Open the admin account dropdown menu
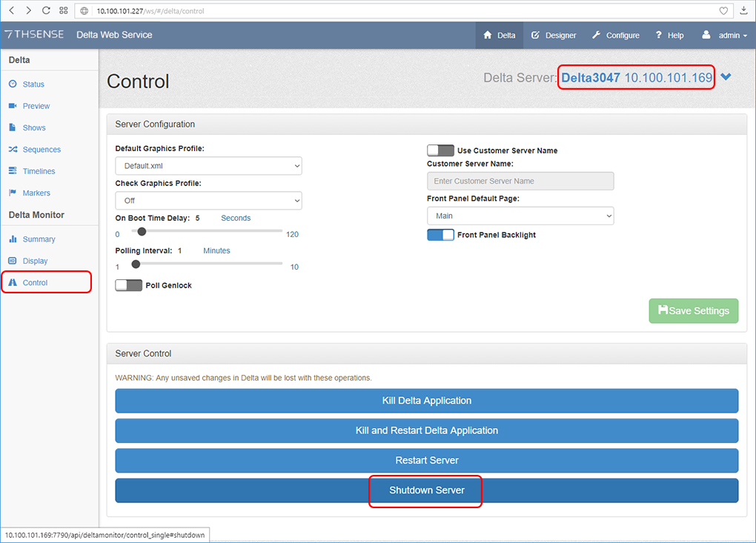This screenshot has width=756, height=543. pos(725,35)
